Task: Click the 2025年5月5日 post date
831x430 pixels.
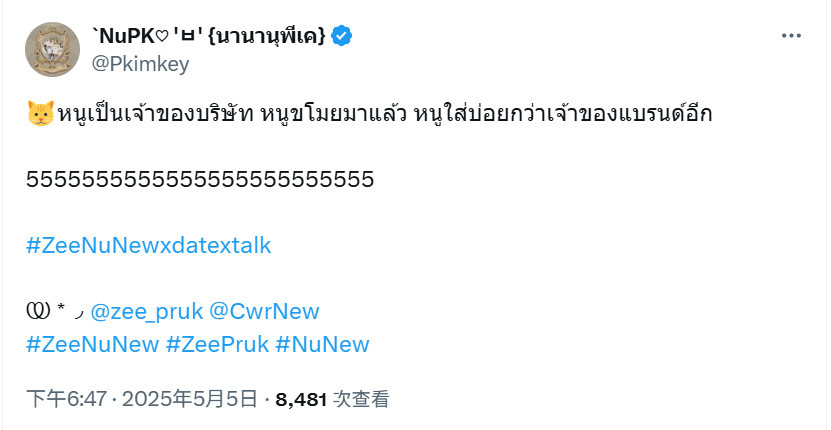Action: point(190,399)
